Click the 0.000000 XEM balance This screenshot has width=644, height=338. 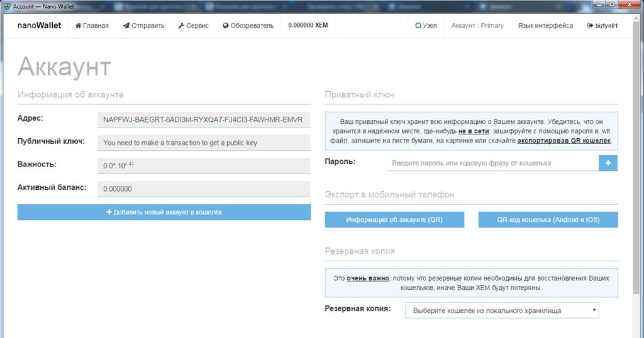point(308,25)
